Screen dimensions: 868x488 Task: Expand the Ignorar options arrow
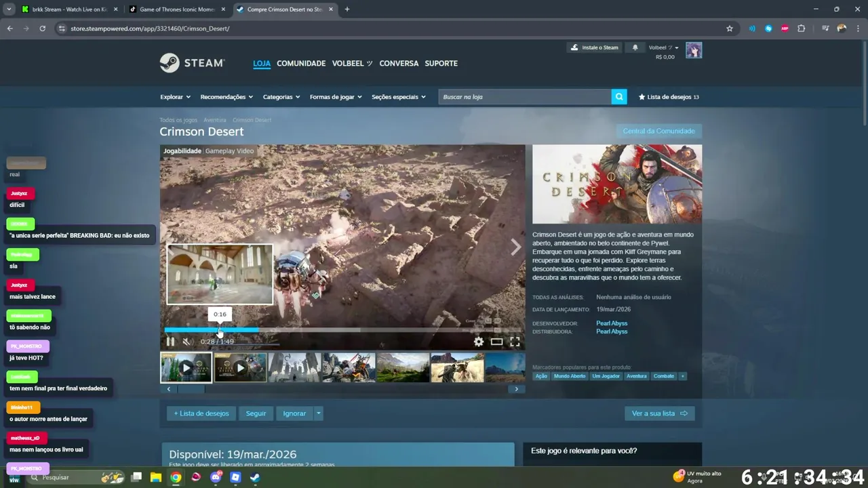click(319, 413)
